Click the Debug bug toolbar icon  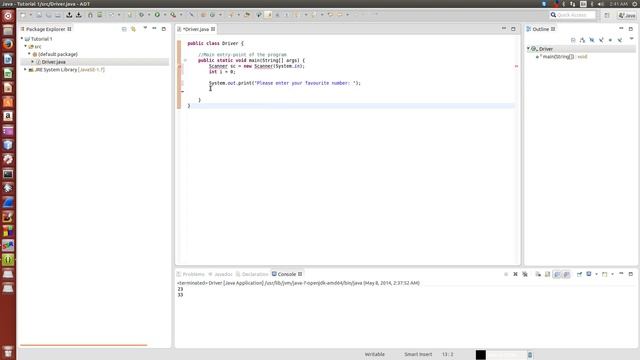point(141,15)
